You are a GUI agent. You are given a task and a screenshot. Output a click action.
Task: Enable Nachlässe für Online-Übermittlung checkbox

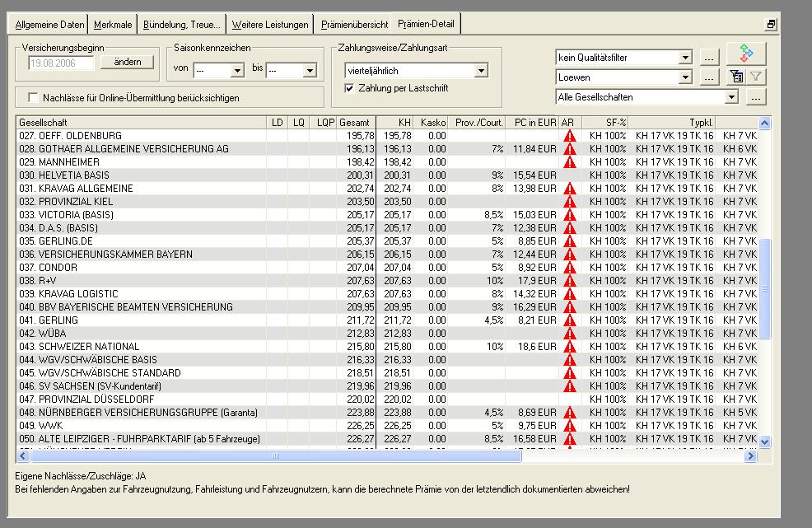34,98
